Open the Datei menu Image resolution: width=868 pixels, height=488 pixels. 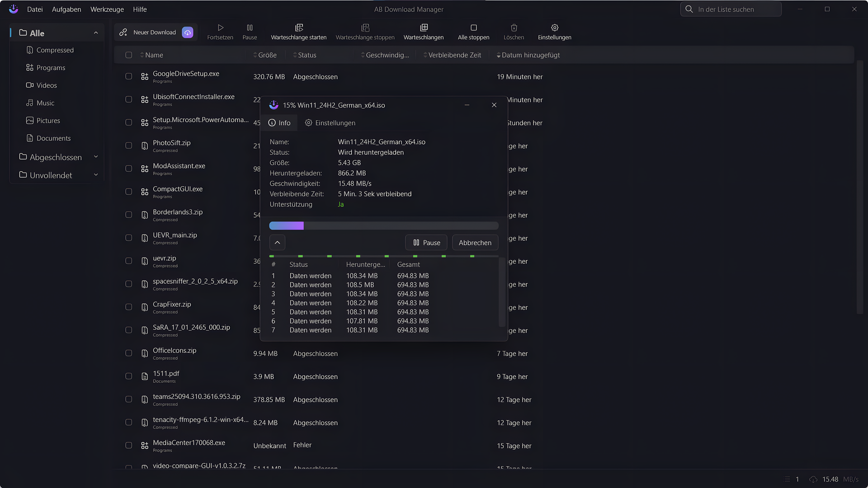point(35,9)
